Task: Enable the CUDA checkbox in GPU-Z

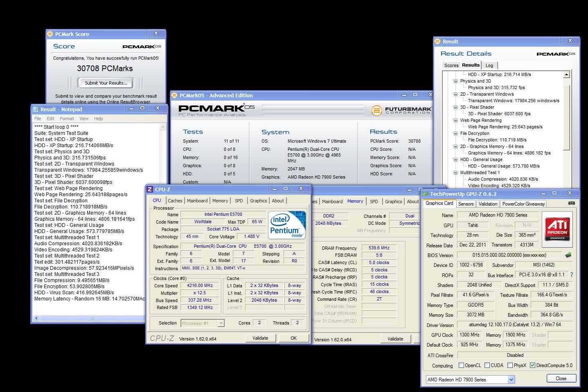Action: point(487,365)
